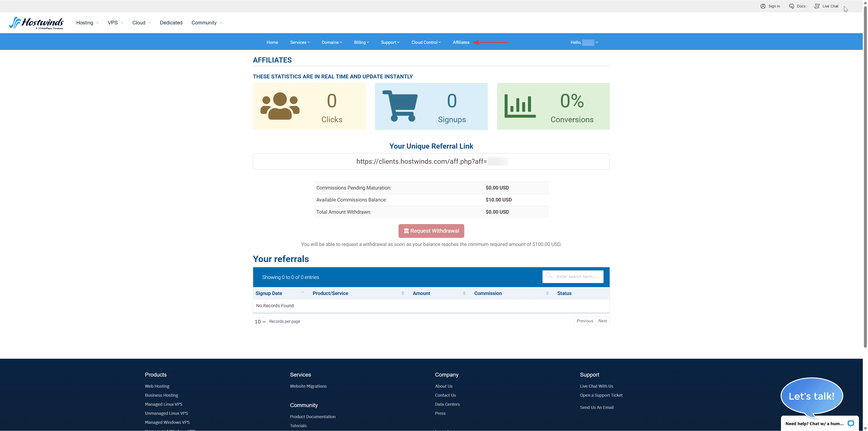
Task: Click the Next pagination button
Action: (x=603, y=321)
